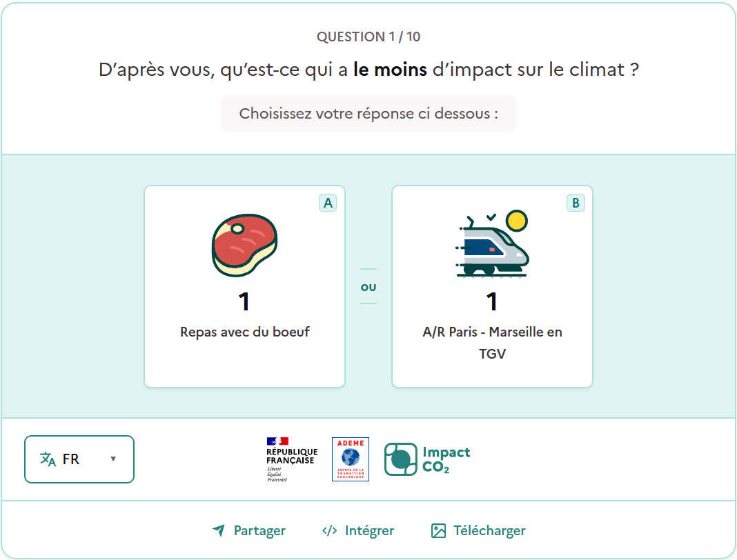Click the embed code brackets icon
The image size is (737, 560).
pos(330,530)
